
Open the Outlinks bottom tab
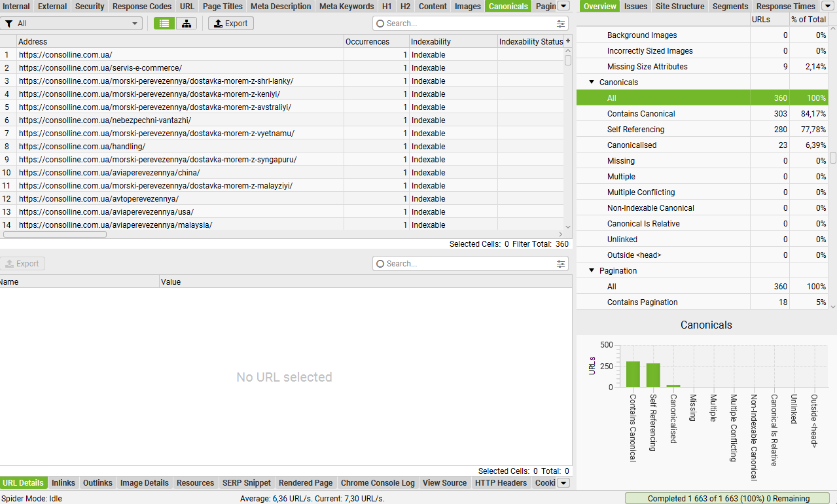tap(98, 483)
